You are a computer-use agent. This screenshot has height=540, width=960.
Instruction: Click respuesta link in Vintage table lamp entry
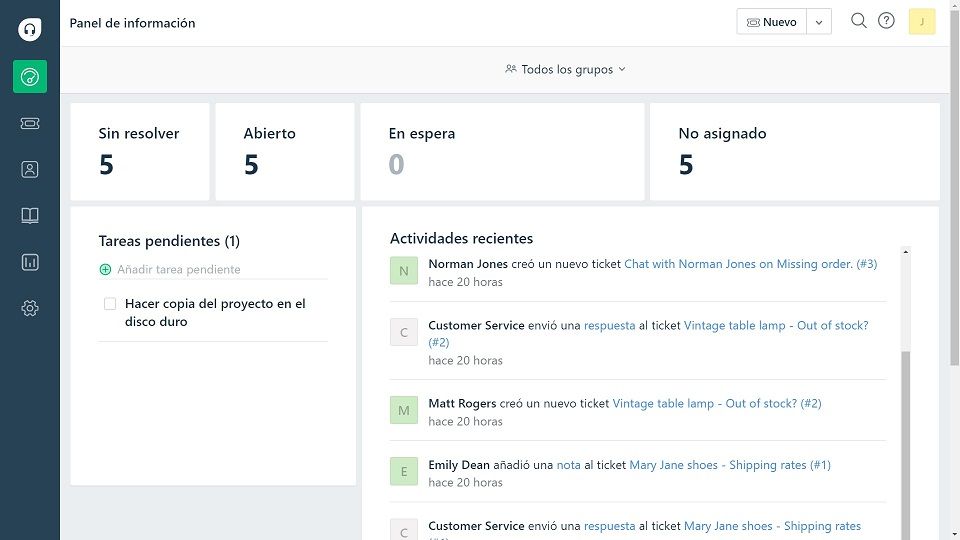pyautogui.click(x=609, y=326)
